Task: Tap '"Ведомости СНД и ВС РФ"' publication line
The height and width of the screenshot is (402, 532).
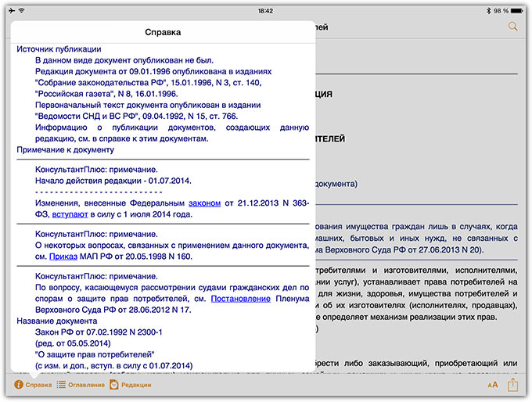Action: (x=136, y=117)
